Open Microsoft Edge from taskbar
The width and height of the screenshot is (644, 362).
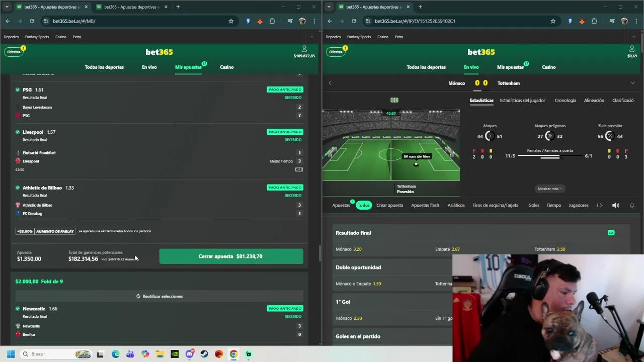(115, 354)
